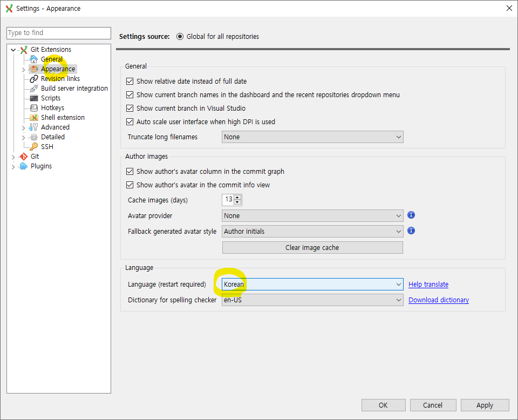Open the Language dropdown showing Korean
The image size is (518, 420).
point(312,284)
